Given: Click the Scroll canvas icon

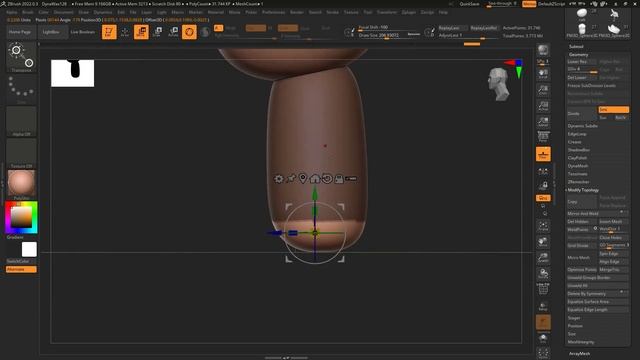Looking at the screenshot, I should [543, 74].
